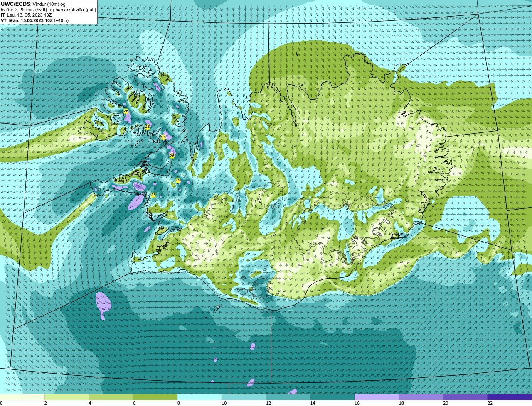Click the legend scale number 2
The height and width of the screenshot is (406, 532).
[x=45, y=403]
